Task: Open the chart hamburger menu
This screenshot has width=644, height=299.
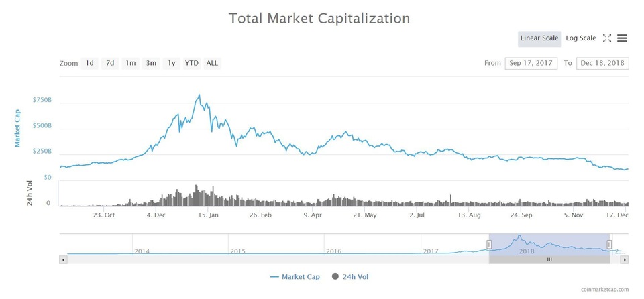Action: 622,38
